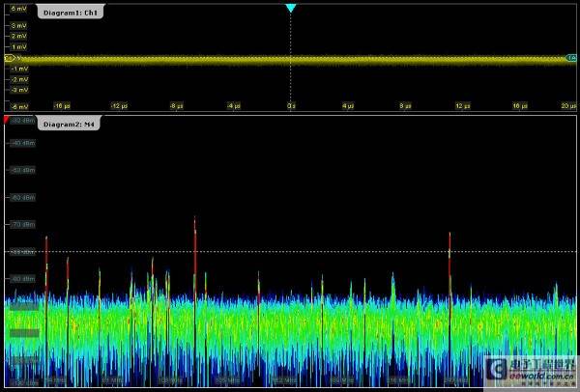
Task: Click the cyan trigger position marker
Action: coord(291,8)
